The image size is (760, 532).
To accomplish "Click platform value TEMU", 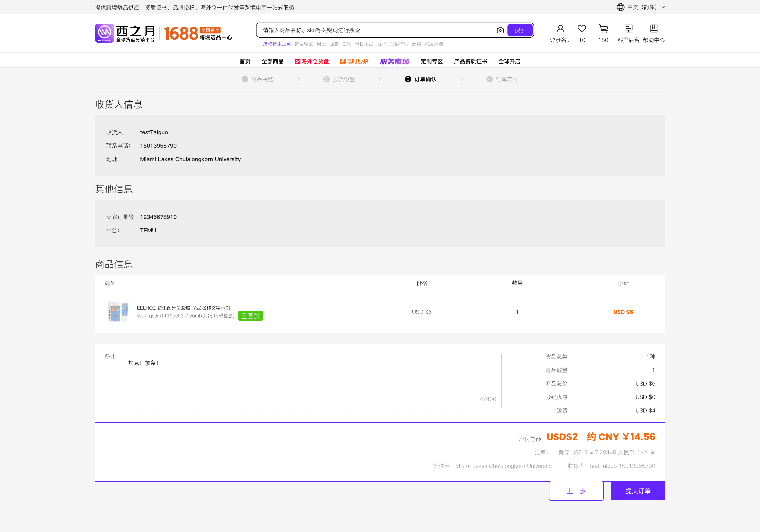I will click(148, 230).
